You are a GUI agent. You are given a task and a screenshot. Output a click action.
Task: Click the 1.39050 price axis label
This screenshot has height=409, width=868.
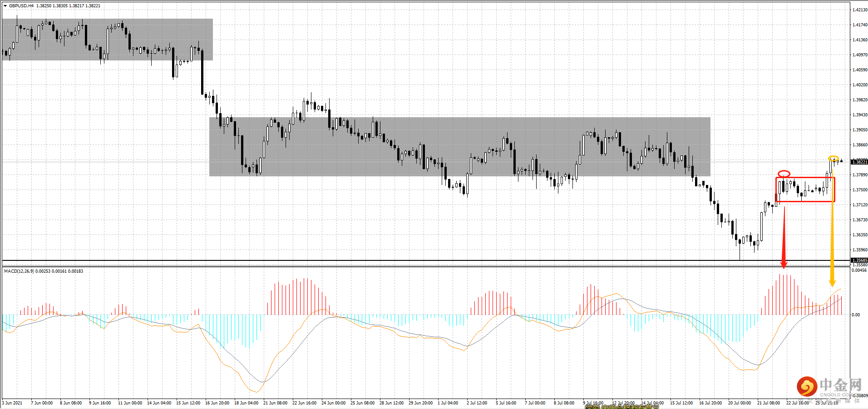click(x=860, y=130)
